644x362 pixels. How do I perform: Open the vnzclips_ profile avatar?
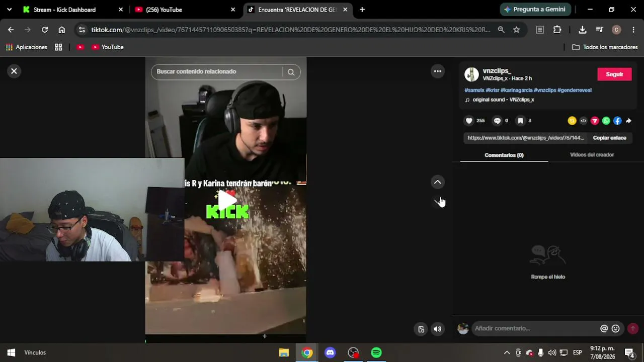coord(471,74)
